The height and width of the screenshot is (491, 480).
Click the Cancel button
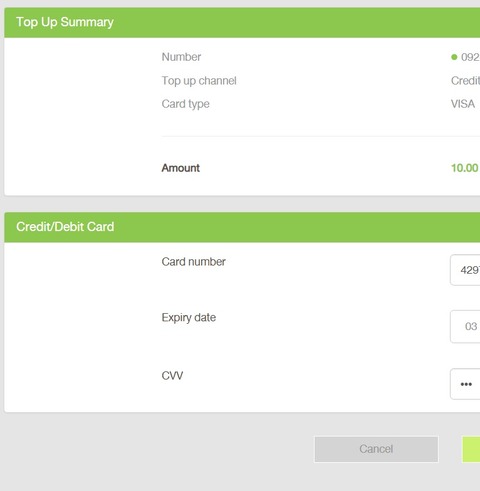click(376, 449)
